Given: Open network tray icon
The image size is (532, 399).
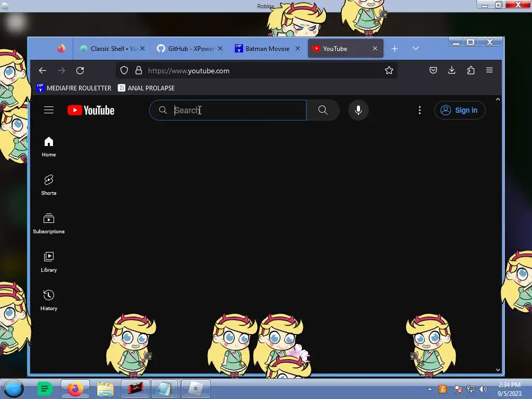Looking at the screenshot, I should click(471, 389).
